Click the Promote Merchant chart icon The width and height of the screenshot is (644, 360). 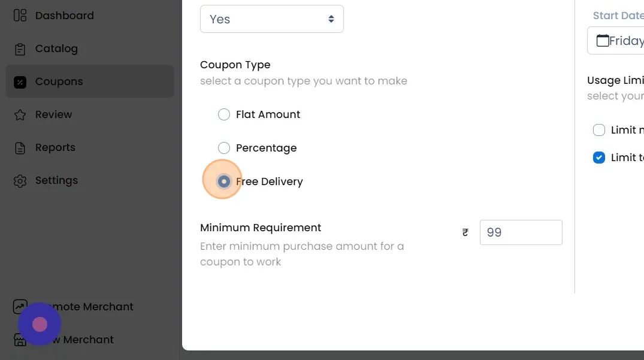click(20, 307)
